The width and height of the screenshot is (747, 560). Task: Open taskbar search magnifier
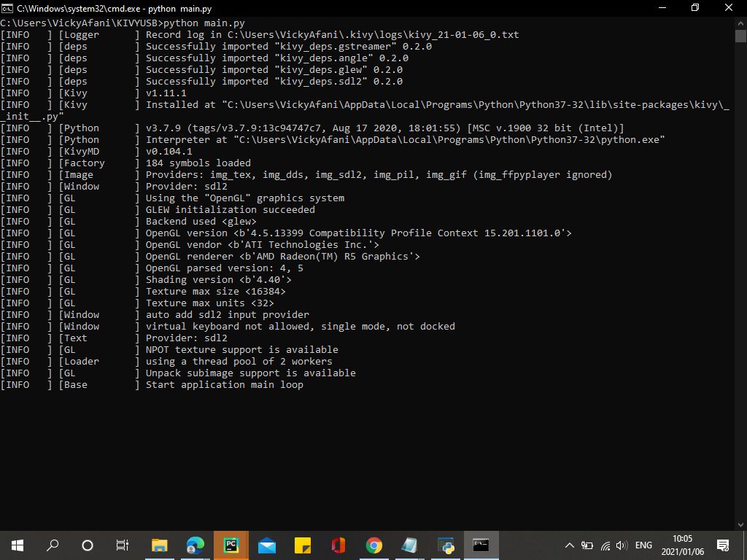(x=53, y=545)
